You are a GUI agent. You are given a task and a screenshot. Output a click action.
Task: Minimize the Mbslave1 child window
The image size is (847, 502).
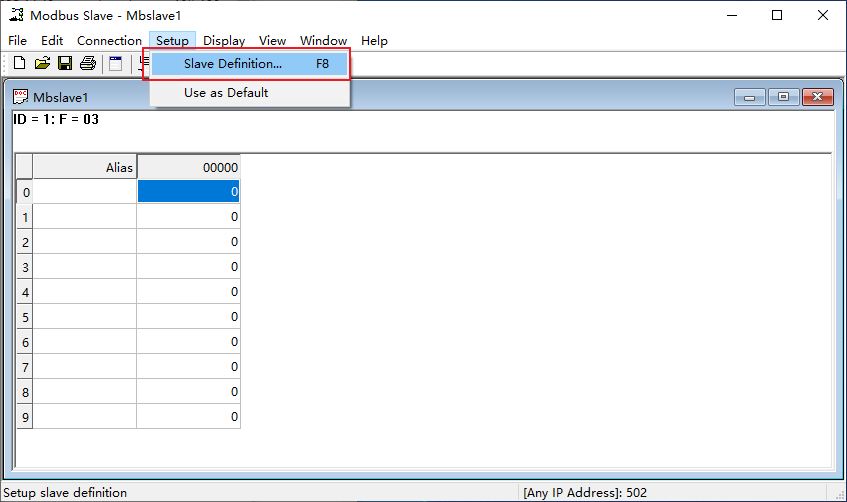click(x=750, y=97)
